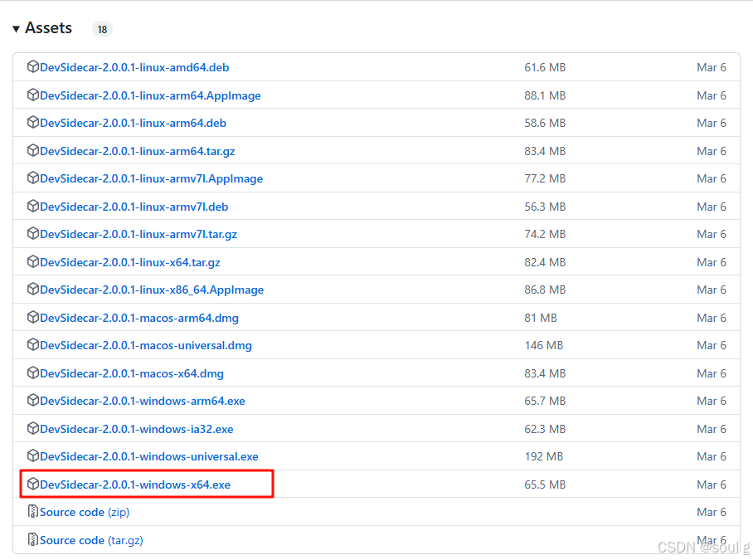Click the package icon beside linux-armv7l.AppImage
This screenshot has width=753, height=560.
32,178
